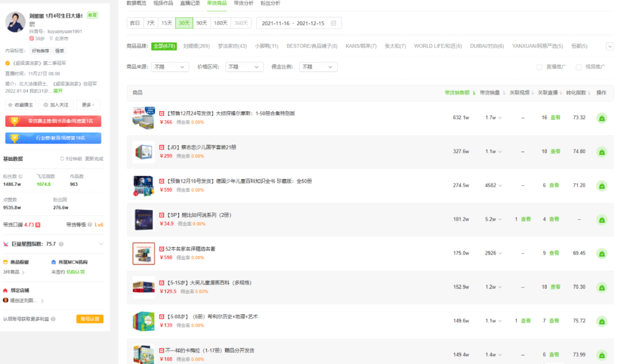Click shopping bag icon for 52本名家名译 row
618x364 pixels.
[601, 254]
